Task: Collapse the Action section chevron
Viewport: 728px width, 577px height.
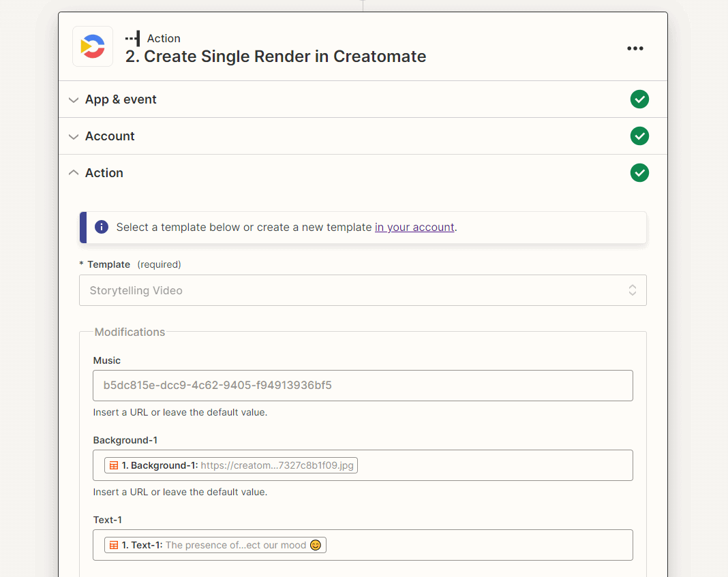Action: tap(74, 173)
